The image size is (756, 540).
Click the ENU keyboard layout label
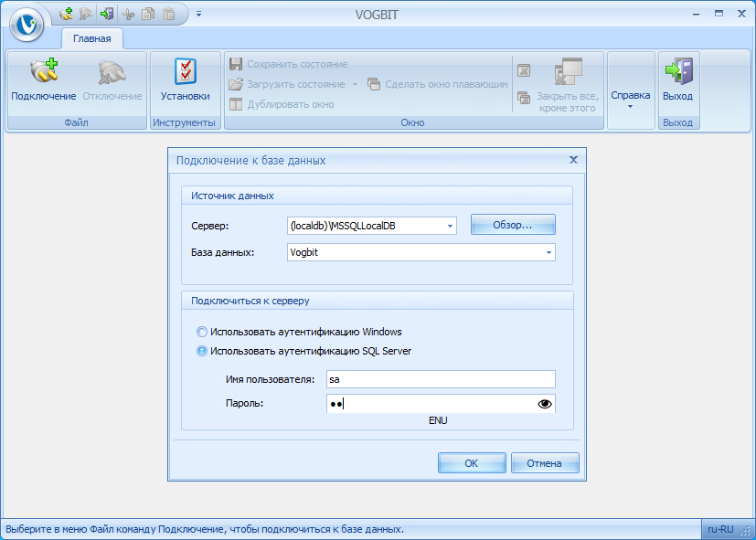coord(438,420)
